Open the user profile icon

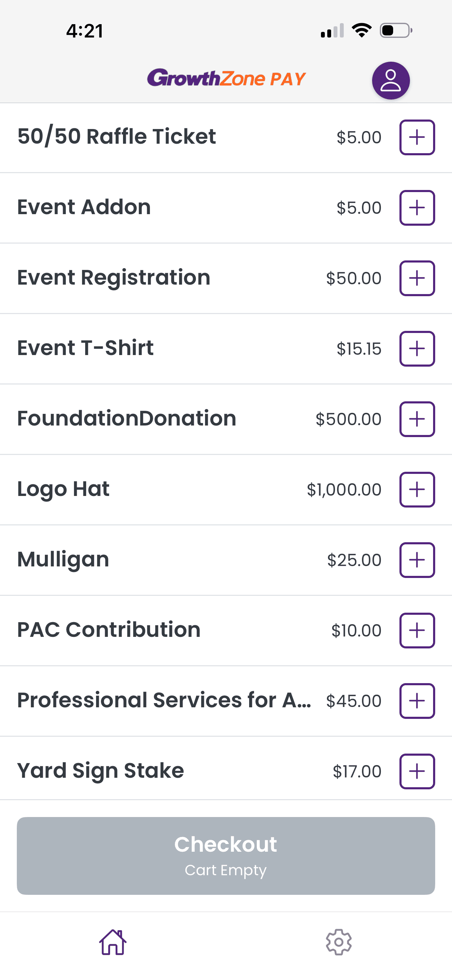tap(391, 80)
